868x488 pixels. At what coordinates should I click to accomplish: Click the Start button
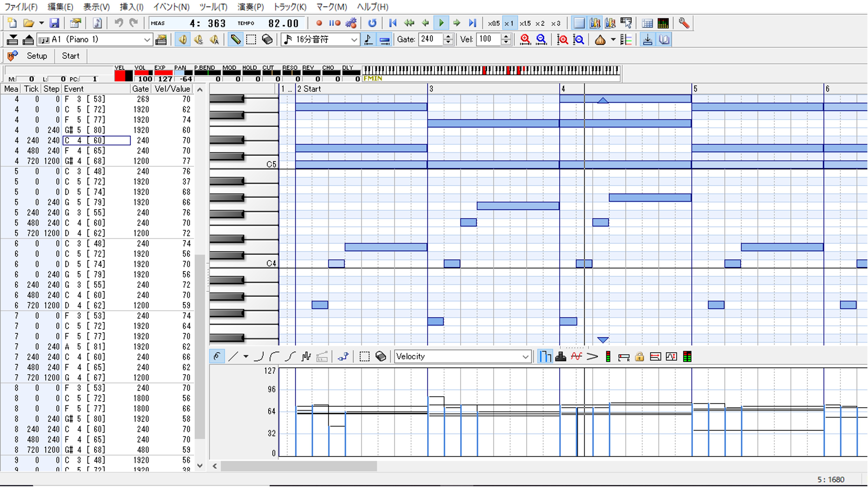pyautogui.click(x=71, y=56)
